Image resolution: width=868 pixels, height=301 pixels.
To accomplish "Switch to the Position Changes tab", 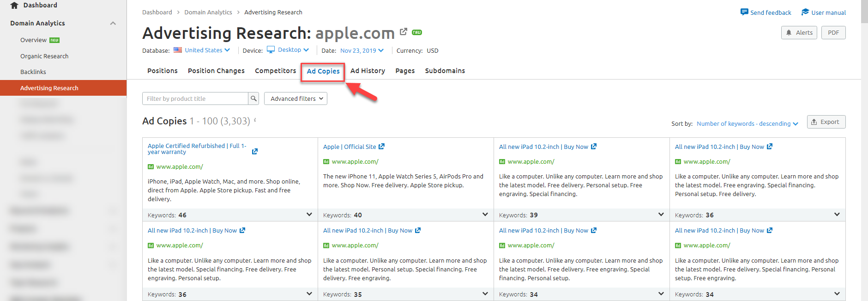I will point(216,71).
